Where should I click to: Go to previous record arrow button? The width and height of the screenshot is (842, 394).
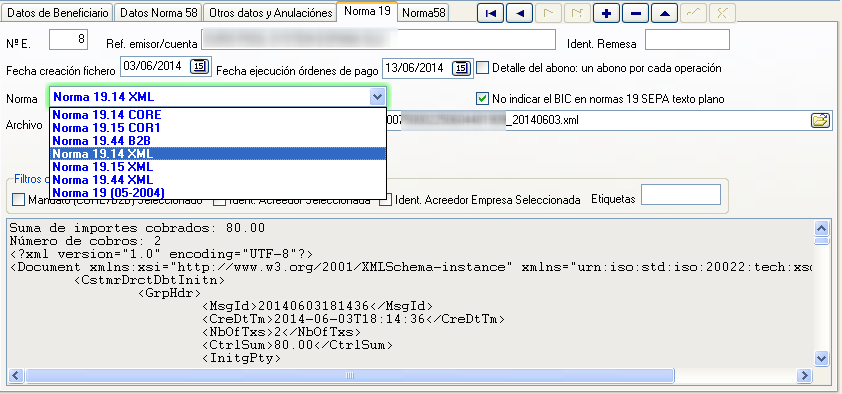[x=520, y=13]
